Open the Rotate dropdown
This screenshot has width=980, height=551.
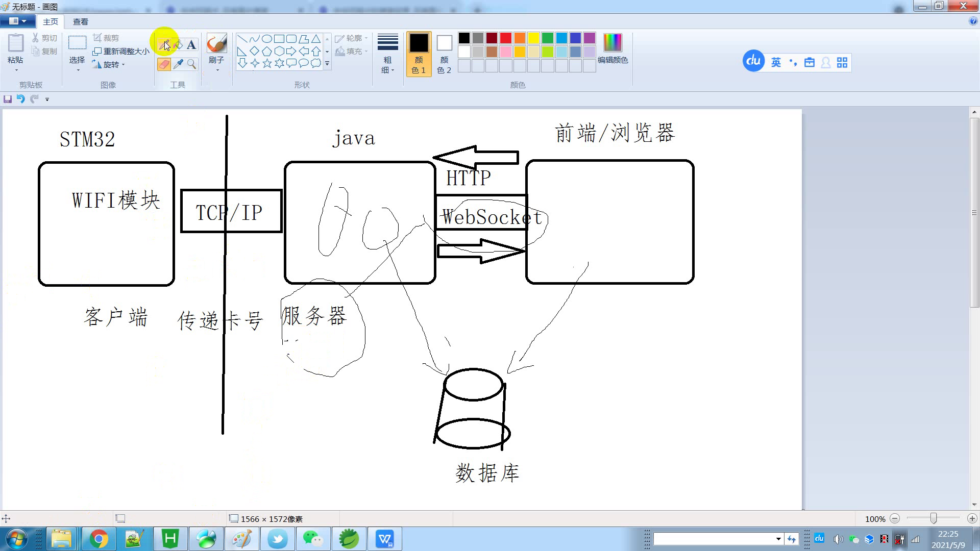coord(111,65)
